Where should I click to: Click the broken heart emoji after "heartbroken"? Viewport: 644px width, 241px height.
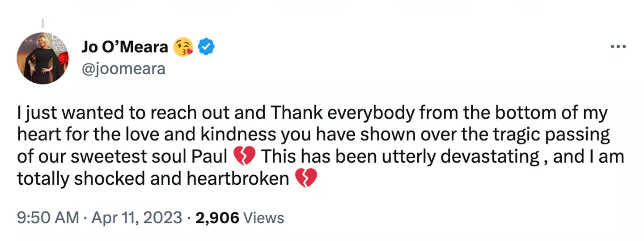(x=306, y=179)
